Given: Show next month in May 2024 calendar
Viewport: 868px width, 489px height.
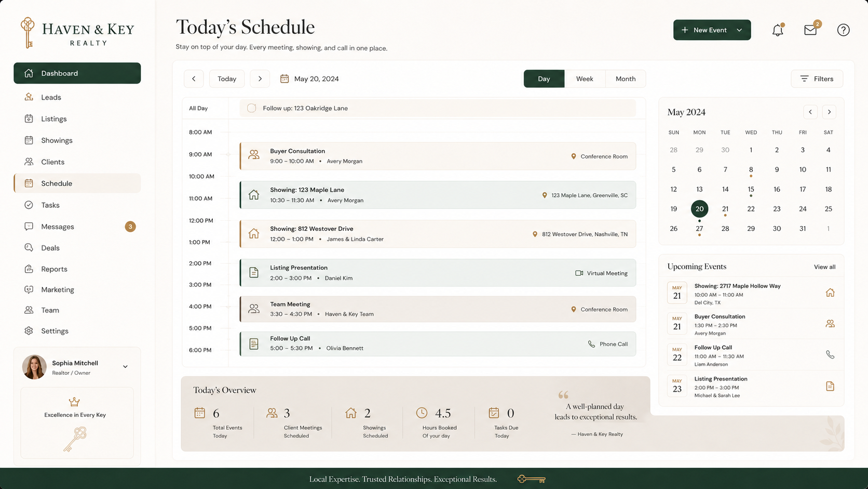Looking at the screenshot, I should coord(829,112).
